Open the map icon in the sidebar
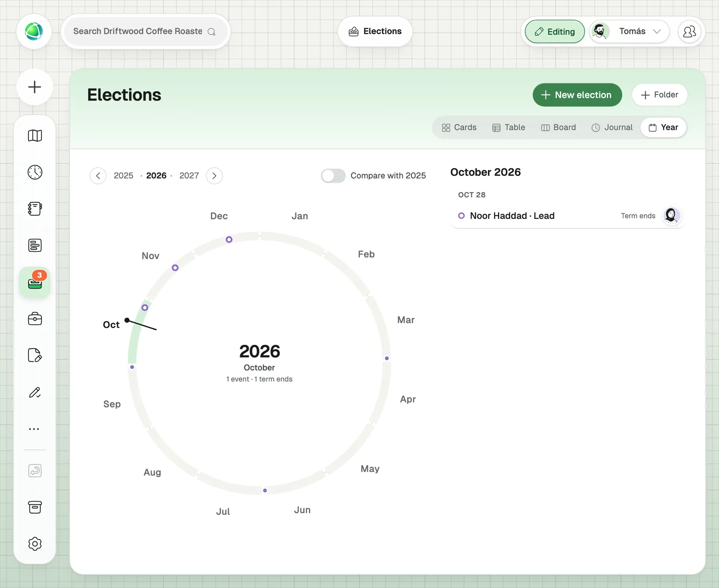This screenshot has height=588, width=719. pos(35,136)
